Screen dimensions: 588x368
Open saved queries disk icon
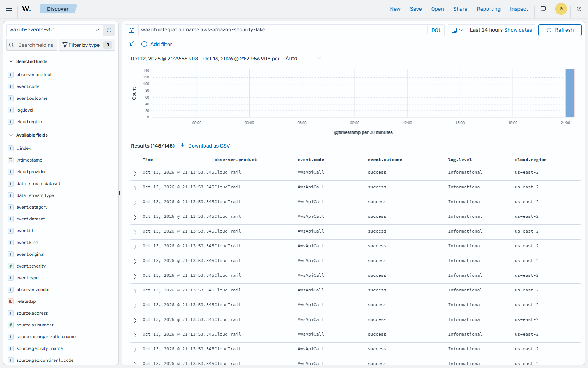click(x=132, y=30)
